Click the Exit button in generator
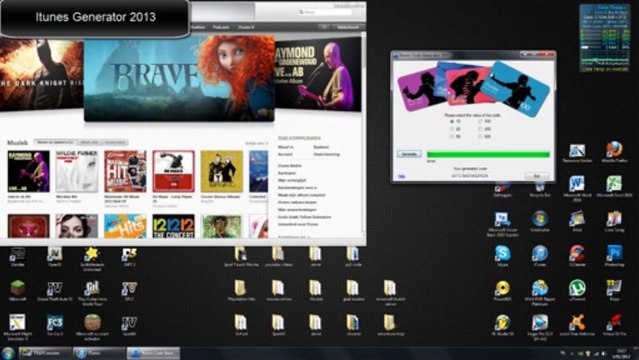 (x=537, y=176)
